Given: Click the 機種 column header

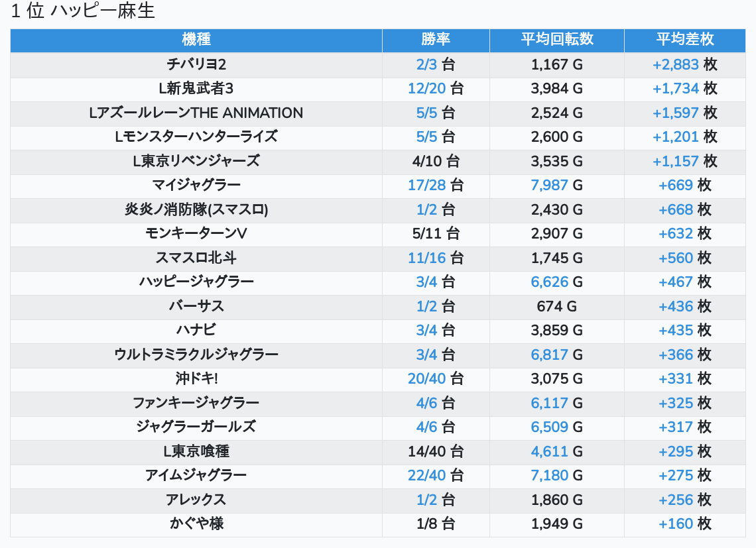Looking at the screenshot, I should (196, 39).
